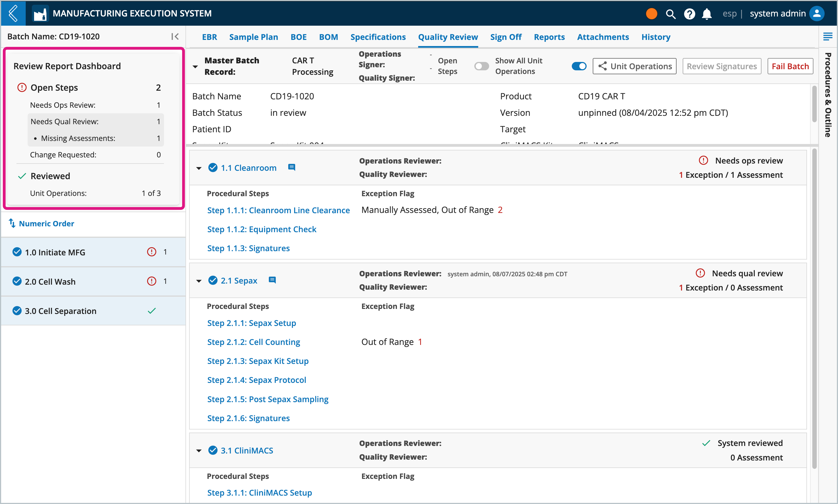Open the help question mark icon
The image size is (838, 504).
[x=689, y=14]
